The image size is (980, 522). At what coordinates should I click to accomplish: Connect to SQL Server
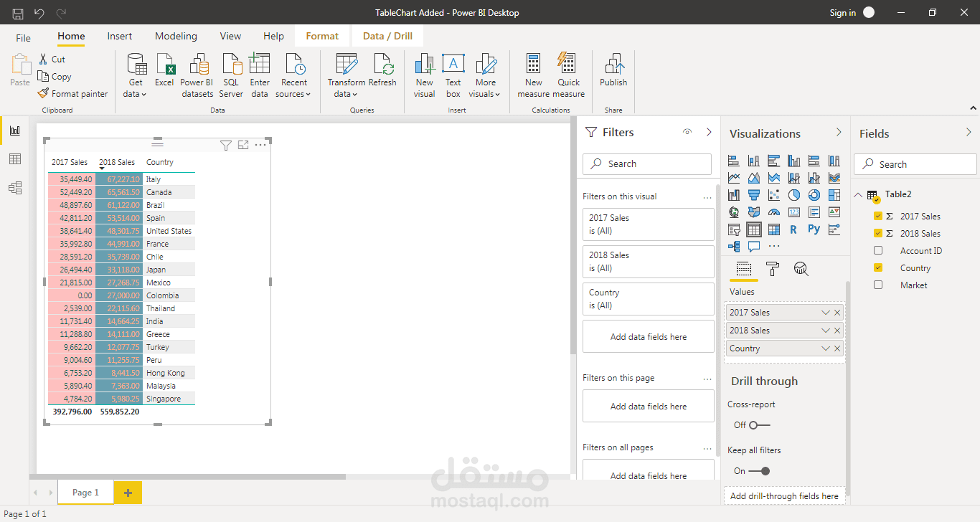[231, 75]
